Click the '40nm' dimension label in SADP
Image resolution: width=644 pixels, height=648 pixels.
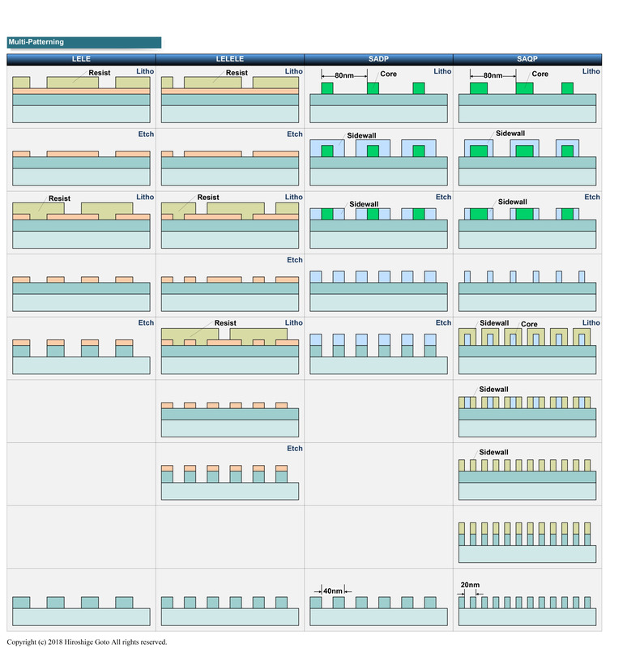pyautogui.click(x=333, y=591)
